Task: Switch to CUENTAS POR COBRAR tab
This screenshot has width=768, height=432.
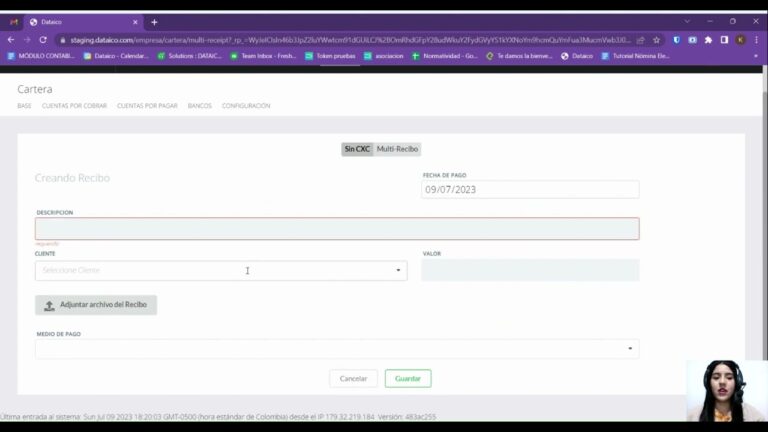Action: click(x=74, y=106)
